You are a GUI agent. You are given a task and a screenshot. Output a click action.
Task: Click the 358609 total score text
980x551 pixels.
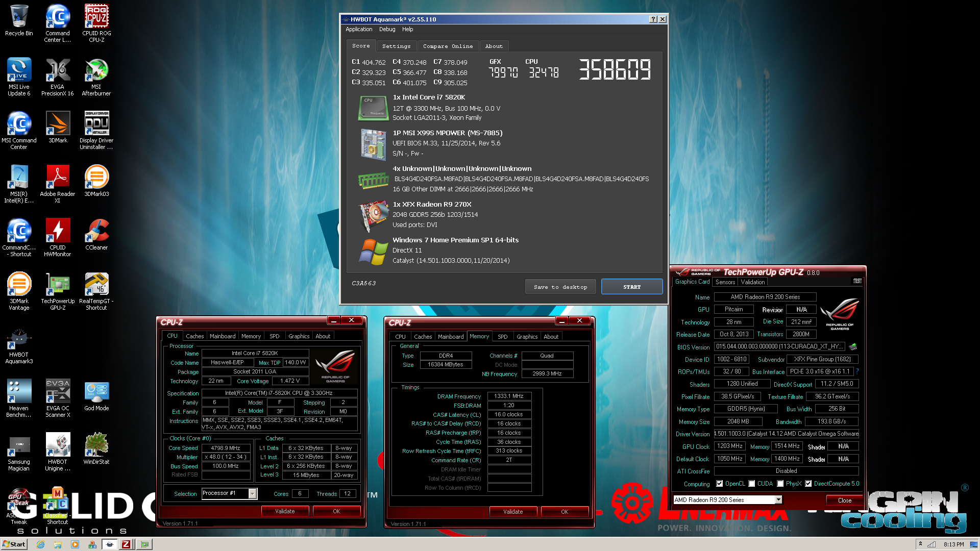[615, 69]
